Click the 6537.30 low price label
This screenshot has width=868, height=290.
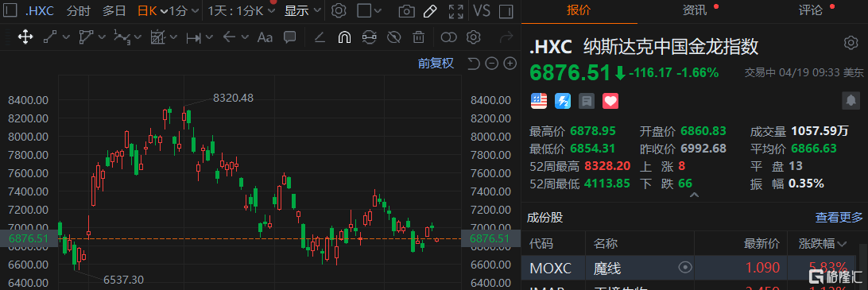123,280
